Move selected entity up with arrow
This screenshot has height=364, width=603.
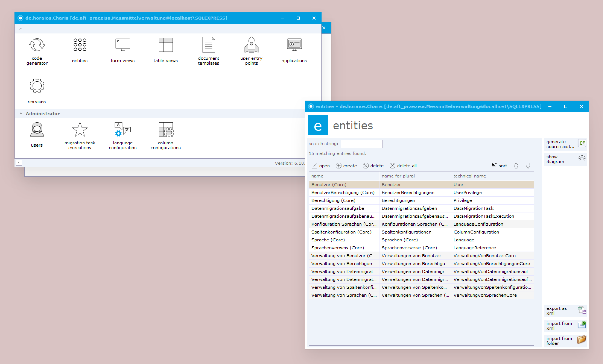(x=516, y=166)
